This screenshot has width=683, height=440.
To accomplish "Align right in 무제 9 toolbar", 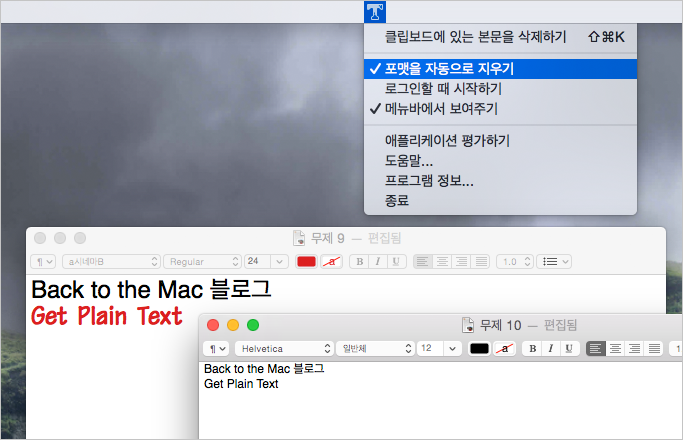I will click(x=461, y=261).
